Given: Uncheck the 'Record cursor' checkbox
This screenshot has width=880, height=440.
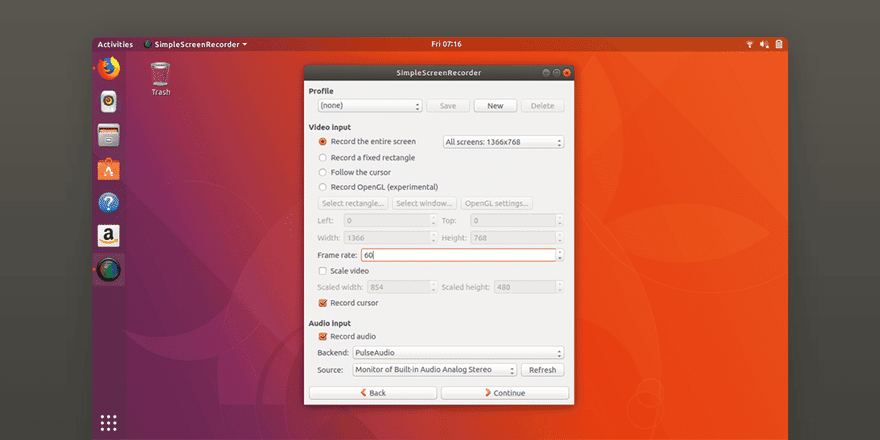Looking at the screenshot, I should pyautogui.click(x=322, y=302).
